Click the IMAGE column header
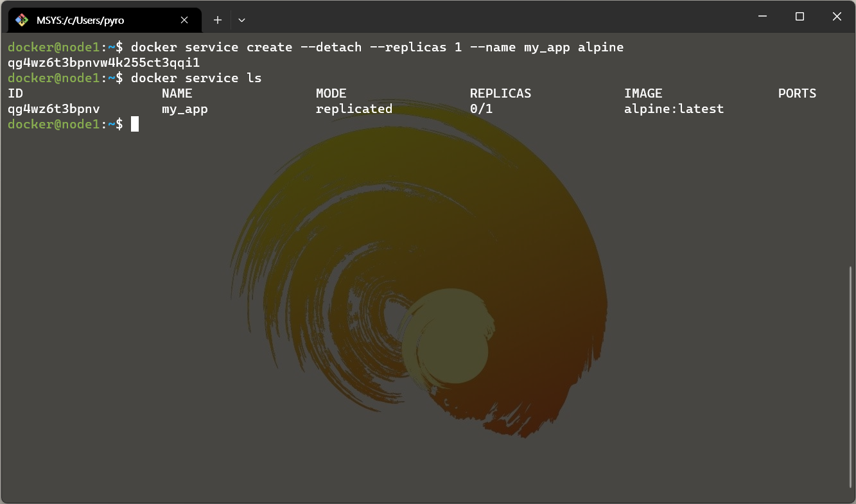 tap(643, 93)
